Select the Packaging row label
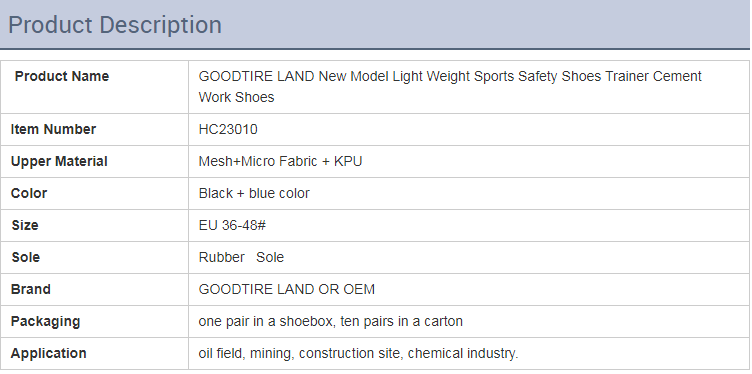 pyautogui.click(x=46, y=322)
